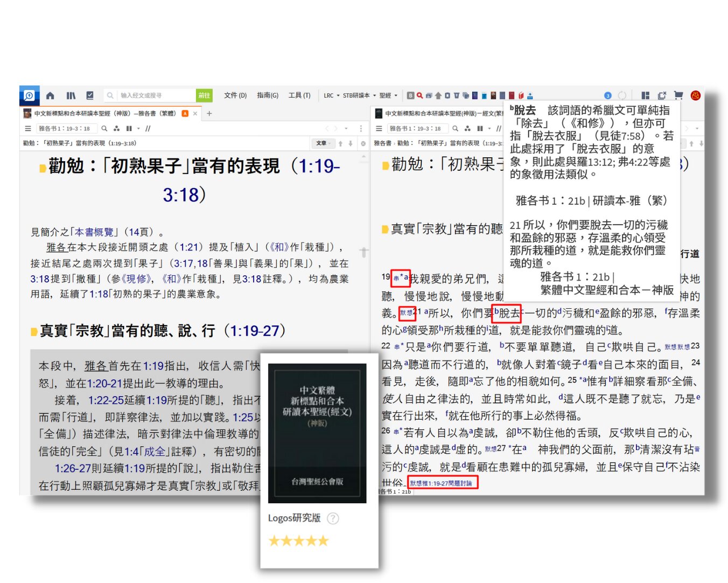
Task: Open the layouts panel icon
Action: (645, 95)
